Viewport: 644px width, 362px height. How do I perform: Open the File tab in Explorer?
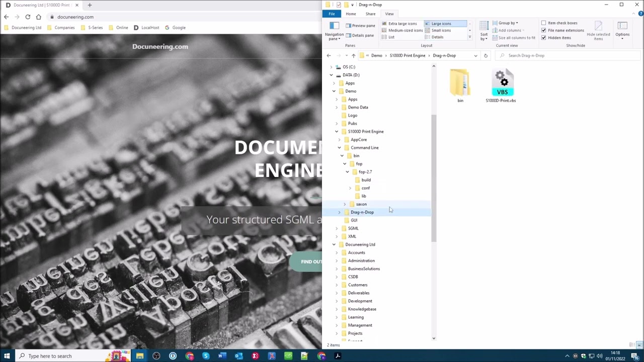pyautogui.click(x=332, y=14)
